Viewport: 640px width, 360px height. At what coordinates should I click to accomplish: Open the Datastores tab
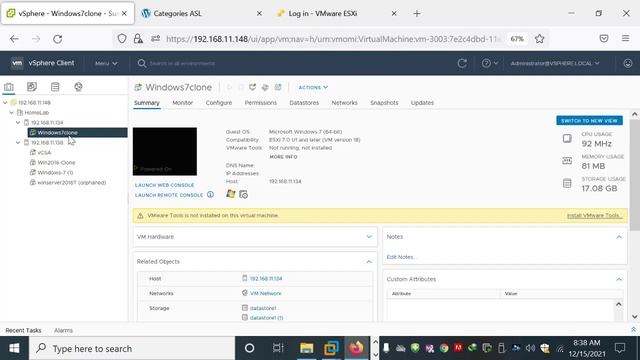click(304, 103)
